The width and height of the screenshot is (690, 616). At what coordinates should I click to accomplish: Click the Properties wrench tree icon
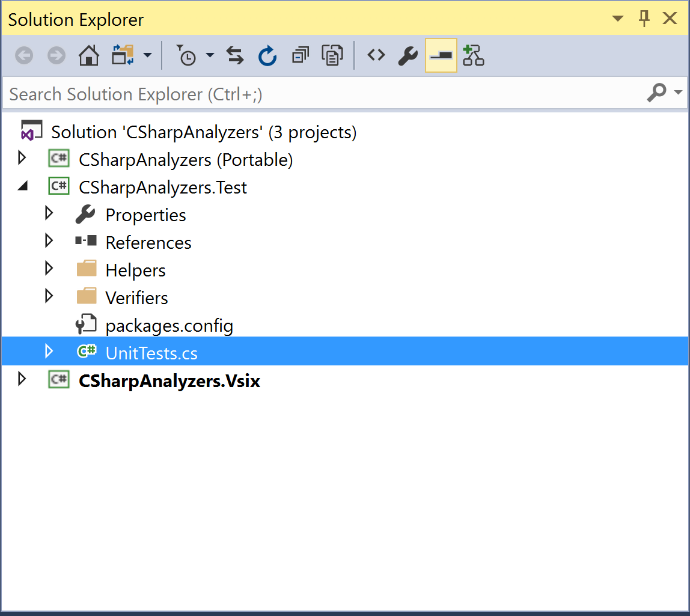tap(85, 215)
